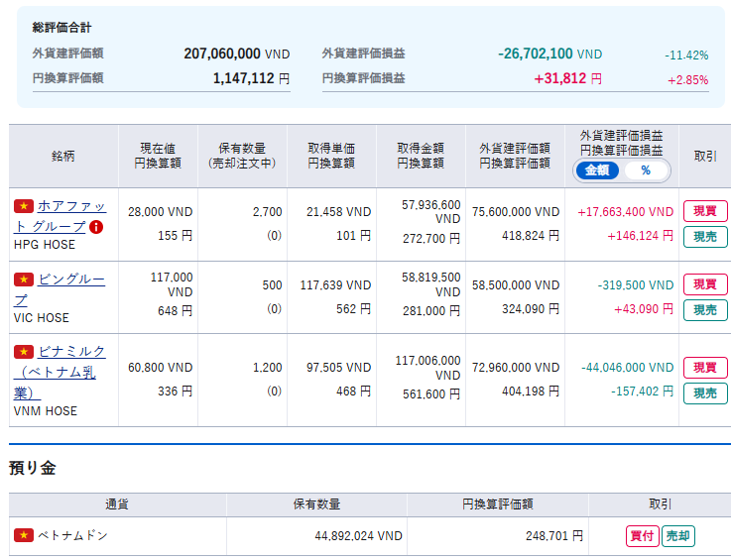Click the Vietnam flag icon in the HPG row
731x560 pixels.
pyautogui.click(x=24, y=206)
